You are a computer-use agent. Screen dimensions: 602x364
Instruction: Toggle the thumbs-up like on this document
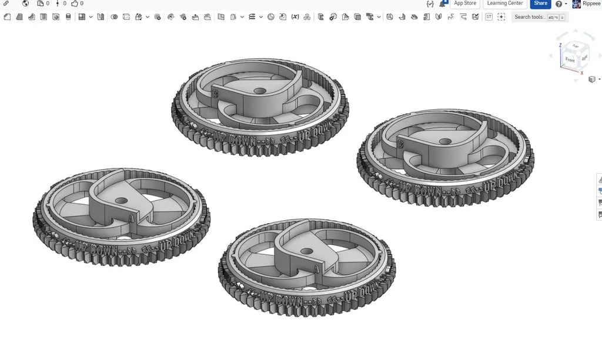[75, 4]
